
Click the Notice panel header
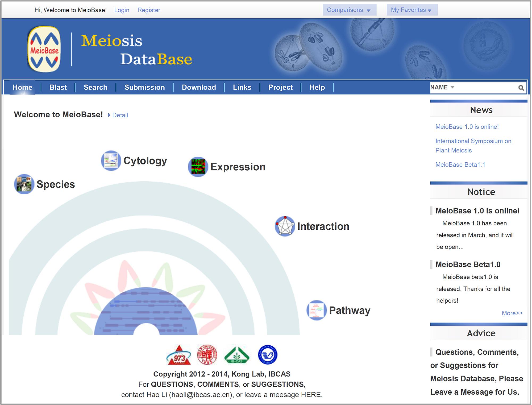coord(479,192)
